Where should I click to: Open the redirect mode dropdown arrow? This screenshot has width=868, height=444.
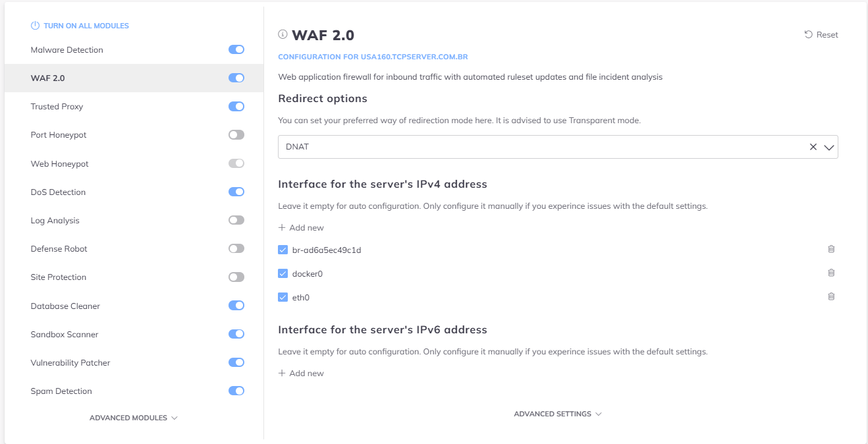[x=829, y=148]
